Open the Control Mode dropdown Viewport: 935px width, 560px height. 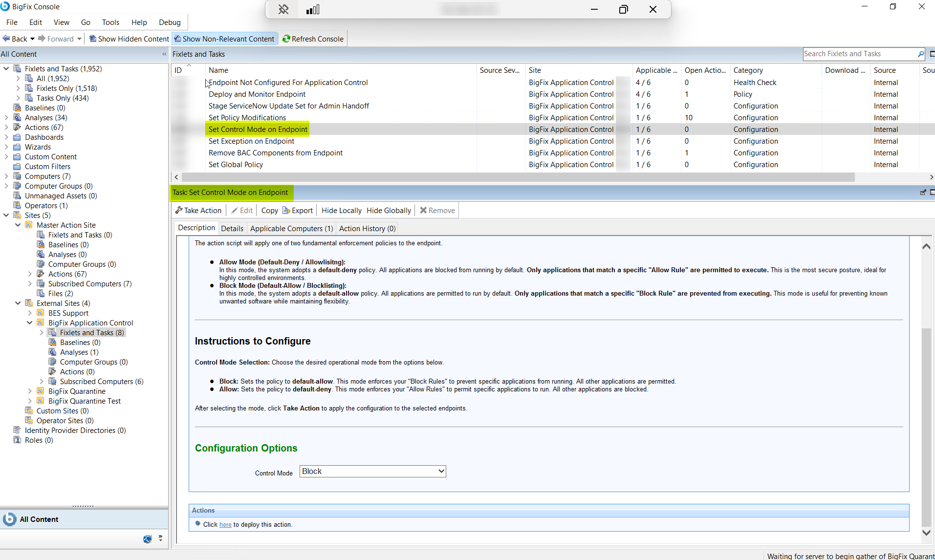tap(373, 471)
